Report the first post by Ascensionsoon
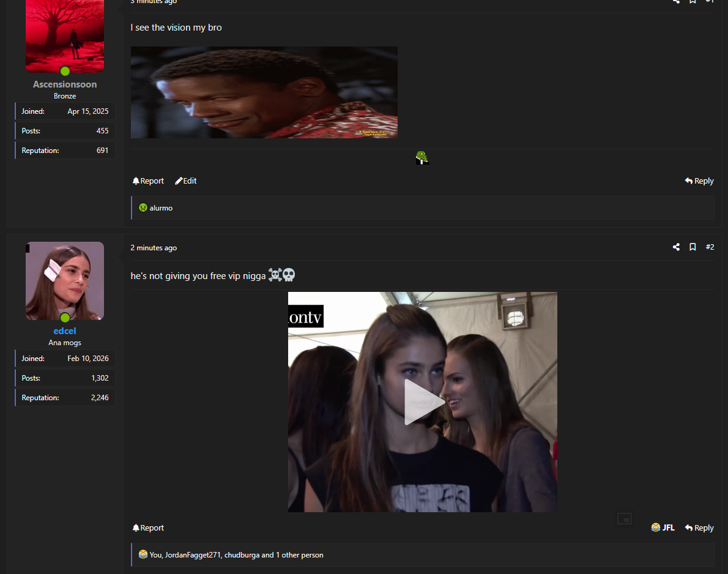The image size is (728, 574). pyautogui.click(x=148, y=181)
